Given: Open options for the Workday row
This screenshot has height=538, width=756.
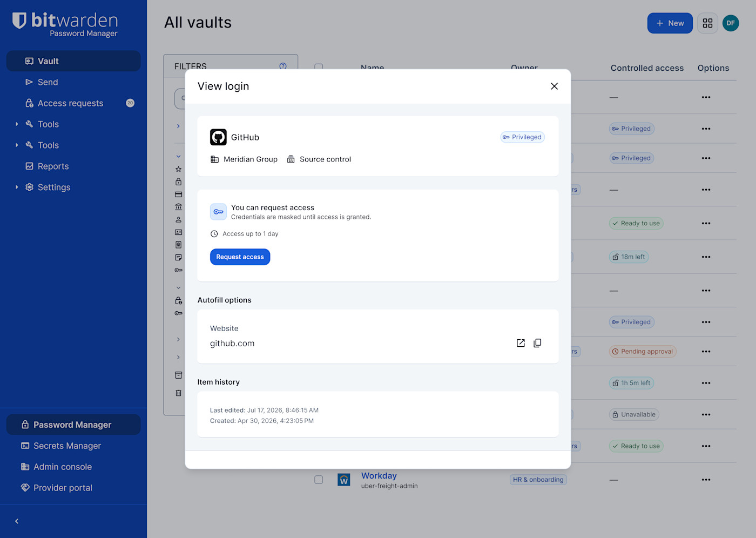Looking at the screenshot, I should pyautogui.click(x=706, y=480).
